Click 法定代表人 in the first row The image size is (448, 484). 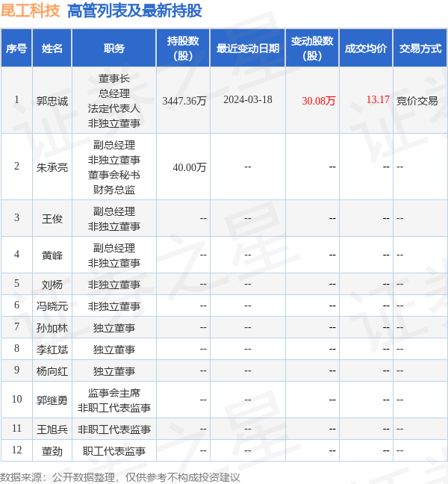[x=114, y=108]
